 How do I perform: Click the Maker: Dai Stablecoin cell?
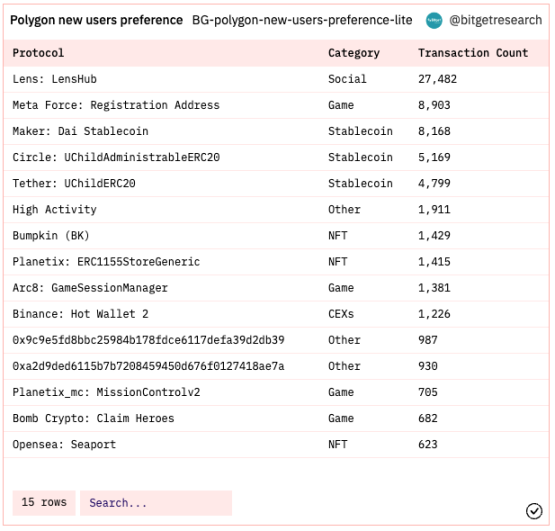(80, 131)
